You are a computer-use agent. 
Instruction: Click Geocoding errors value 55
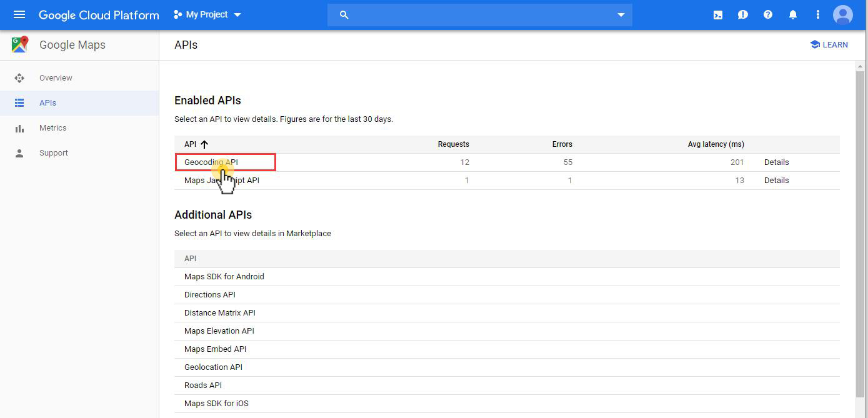[x=567, y=162]
